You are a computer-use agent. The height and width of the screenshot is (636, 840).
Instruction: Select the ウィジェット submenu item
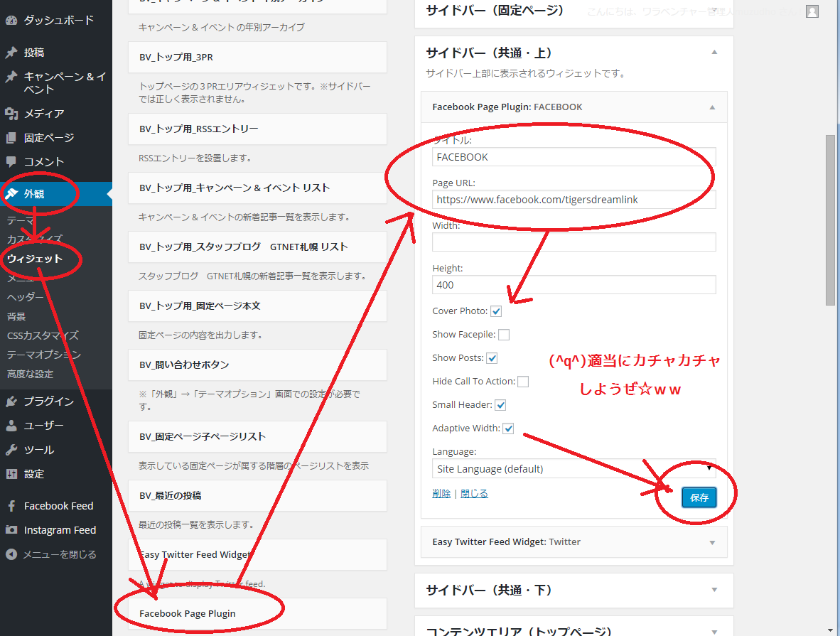[x=35, y=259]
